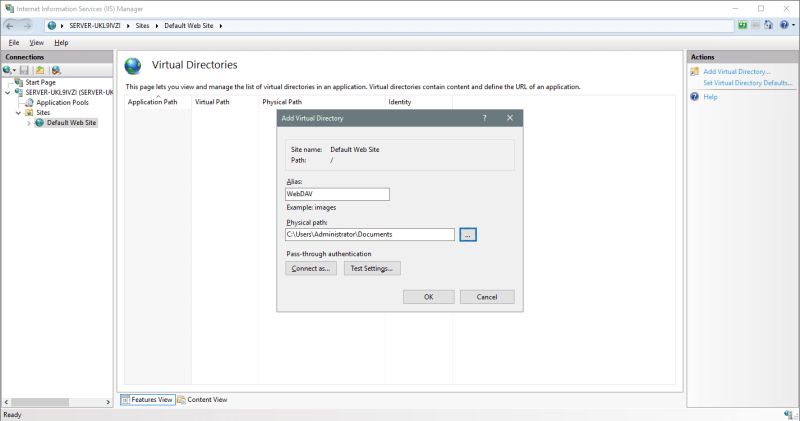Collapse the SERVER-UKL9IVZI tree node
The width and height of the screenshot is (800, 421).
click(x=8, y=92)
